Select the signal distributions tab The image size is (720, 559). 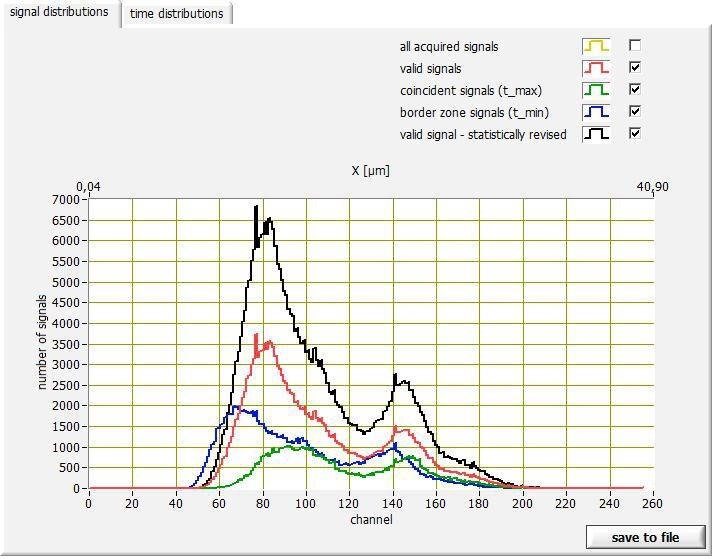point(59,13)
